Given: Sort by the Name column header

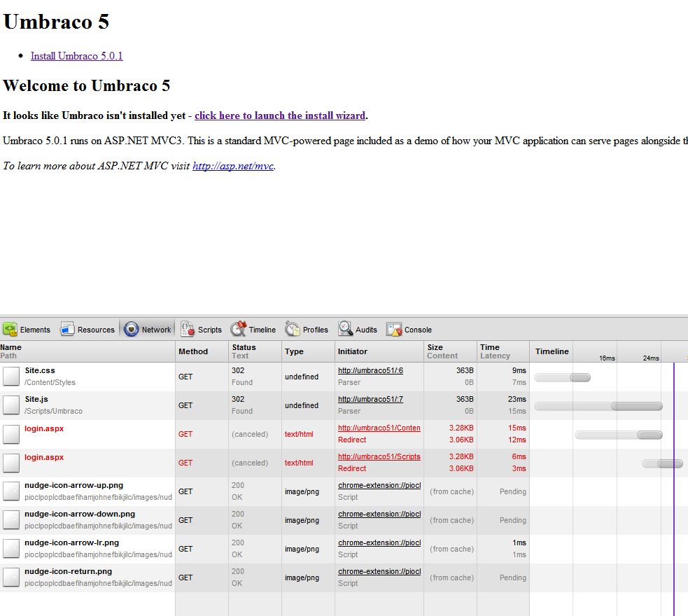Looking at the screenshot, I should [x=87, y=351].
